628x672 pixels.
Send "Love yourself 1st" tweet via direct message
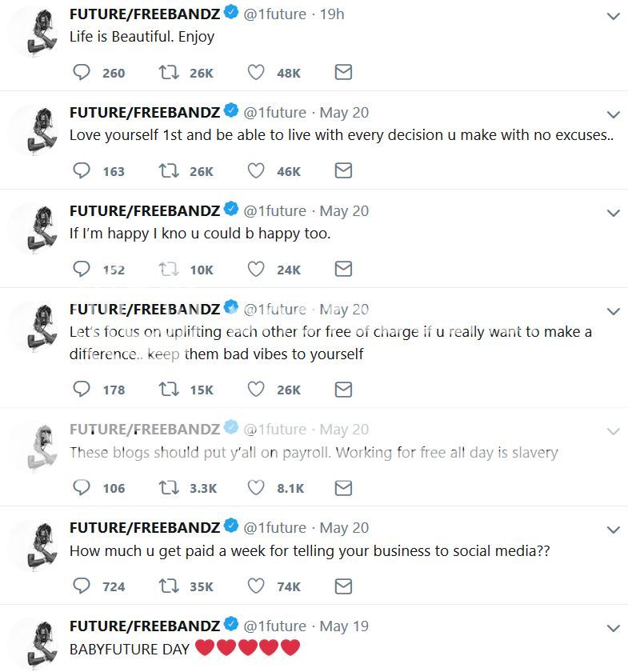pos(343,170)
